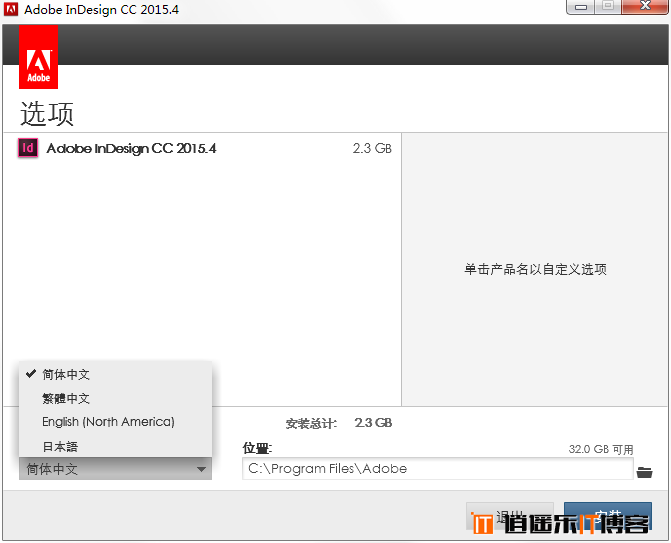Close the InDesign installer window
The width and height of the screenshot is (671, 543).
(x=645, y=6)
